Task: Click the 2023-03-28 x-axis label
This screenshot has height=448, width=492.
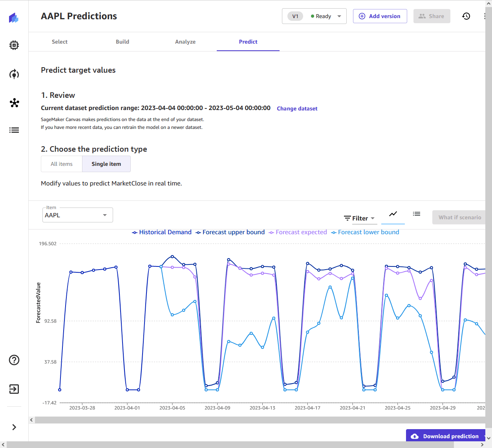Action: 82,408
